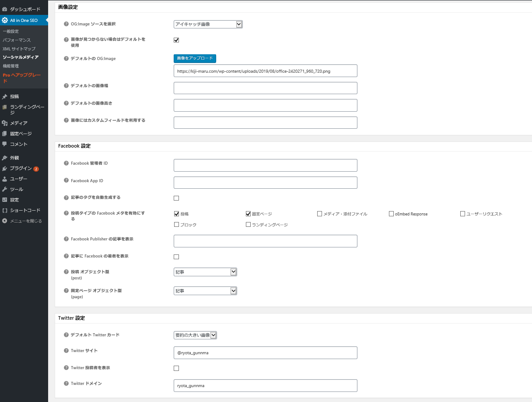Click help icon for デフォルトの画像幅
532x402 pixels.
click(66, 85)
